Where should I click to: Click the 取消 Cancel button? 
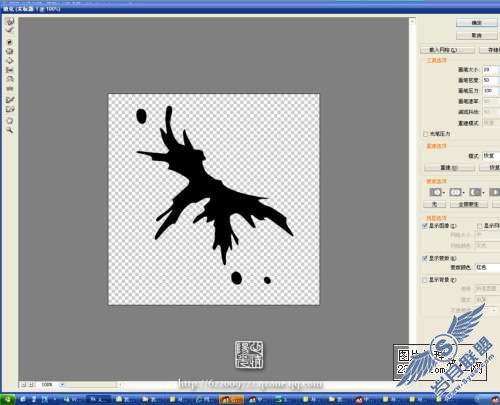(477, 35)
